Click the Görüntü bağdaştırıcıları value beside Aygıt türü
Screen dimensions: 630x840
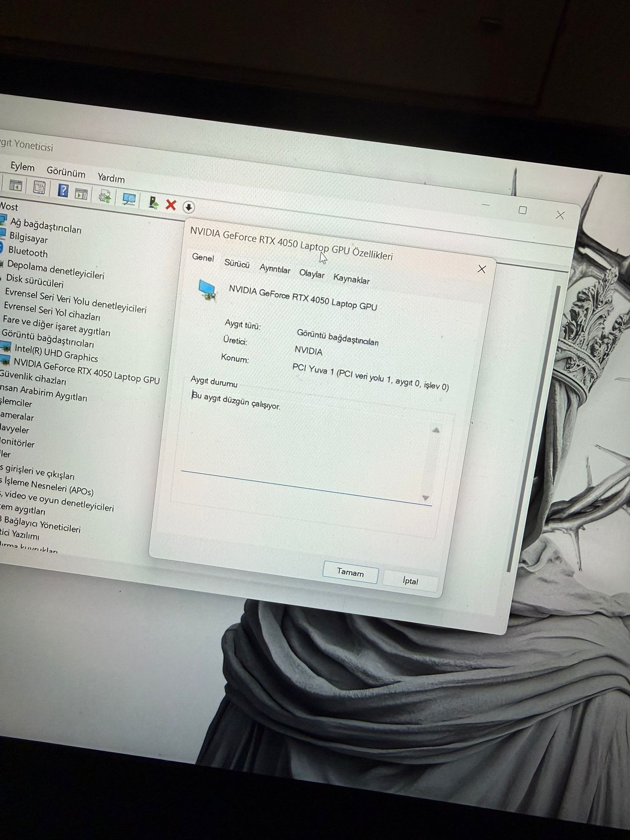coord(338,337)
